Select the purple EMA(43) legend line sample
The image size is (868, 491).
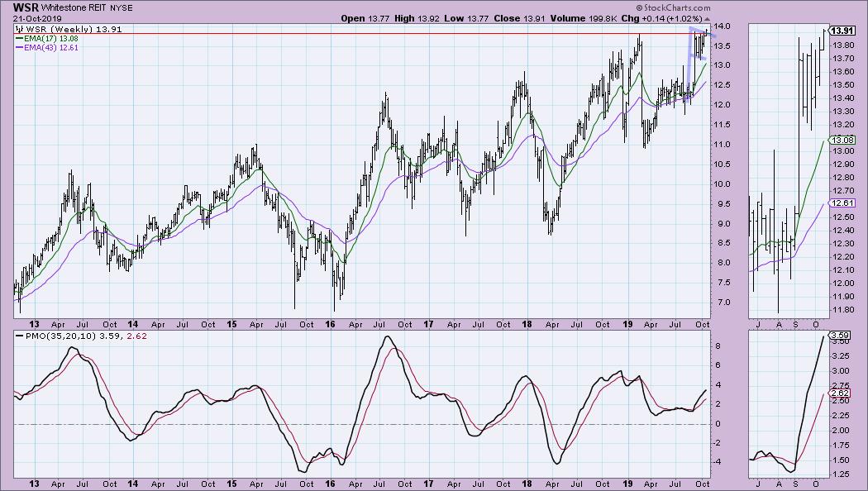(x=19, y=48)
